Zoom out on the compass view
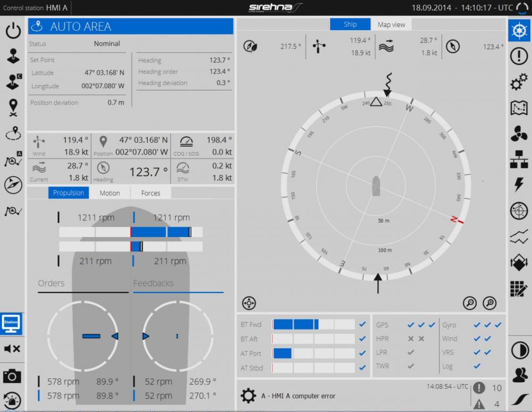The image size is (532, 412). coord(470,303)
